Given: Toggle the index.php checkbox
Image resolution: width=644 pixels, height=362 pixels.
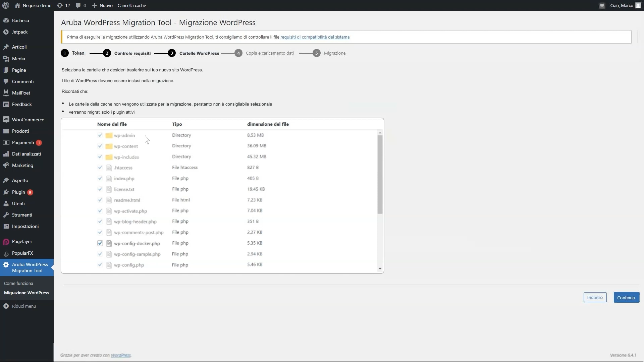Looking at the screenshot, I should click(x=100, y=178).
